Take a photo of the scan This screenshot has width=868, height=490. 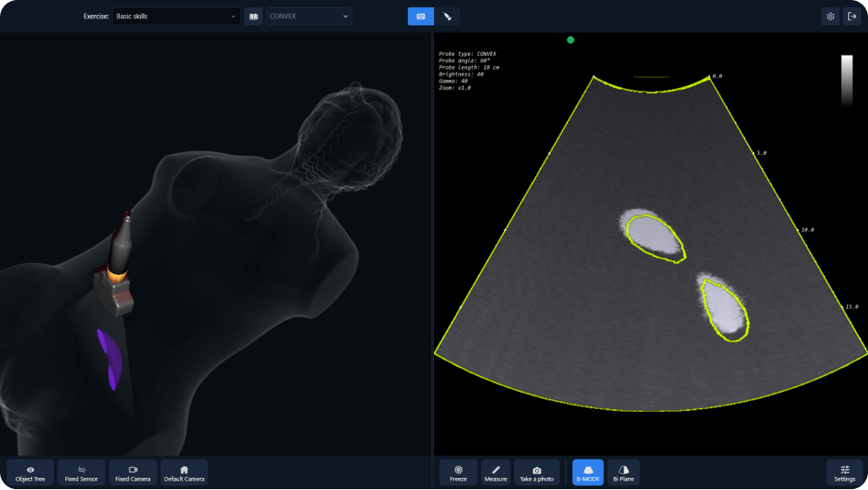537,473
